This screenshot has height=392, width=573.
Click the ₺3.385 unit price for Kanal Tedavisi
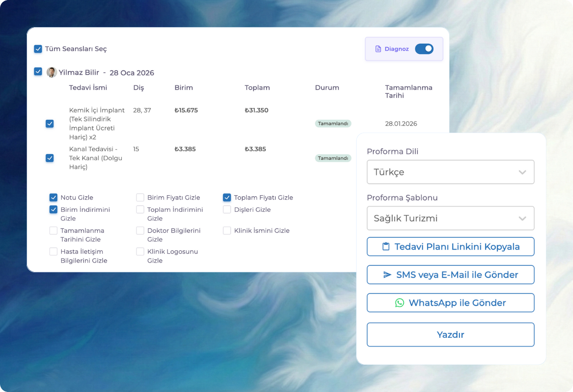tap(185, 149)
